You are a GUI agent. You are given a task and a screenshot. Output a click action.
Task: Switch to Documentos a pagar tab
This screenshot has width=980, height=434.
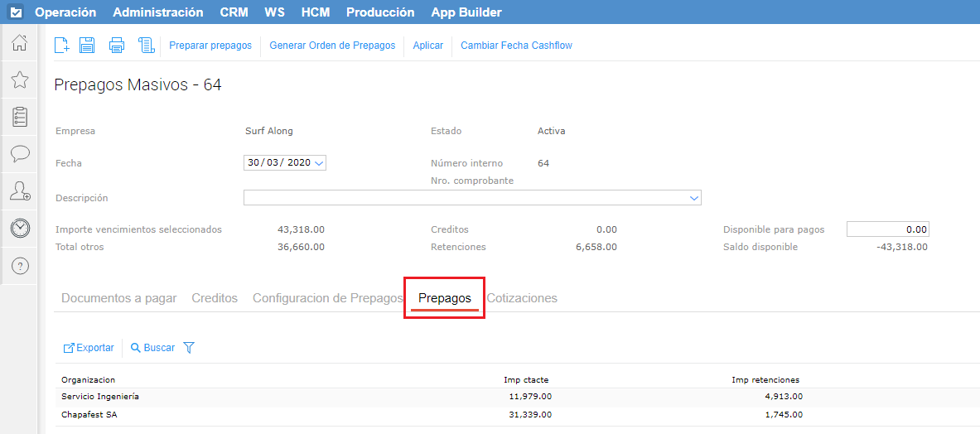pos(118,298)
